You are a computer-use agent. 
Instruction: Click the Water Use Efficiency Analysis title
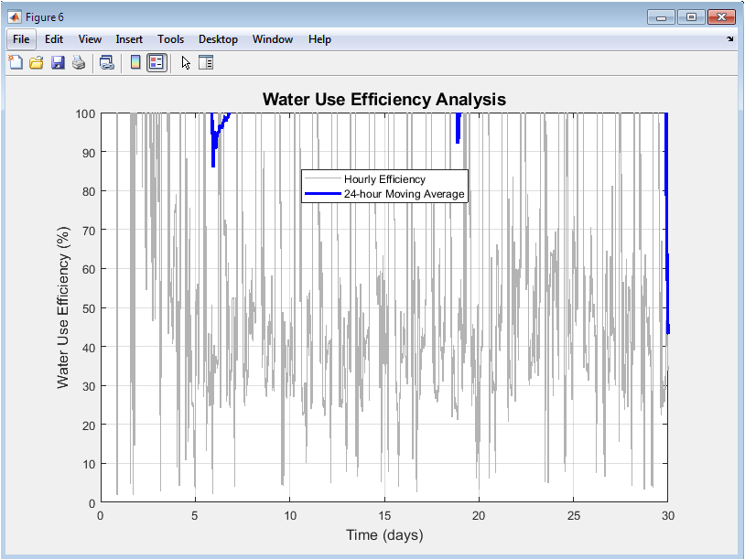click(383, 100)
